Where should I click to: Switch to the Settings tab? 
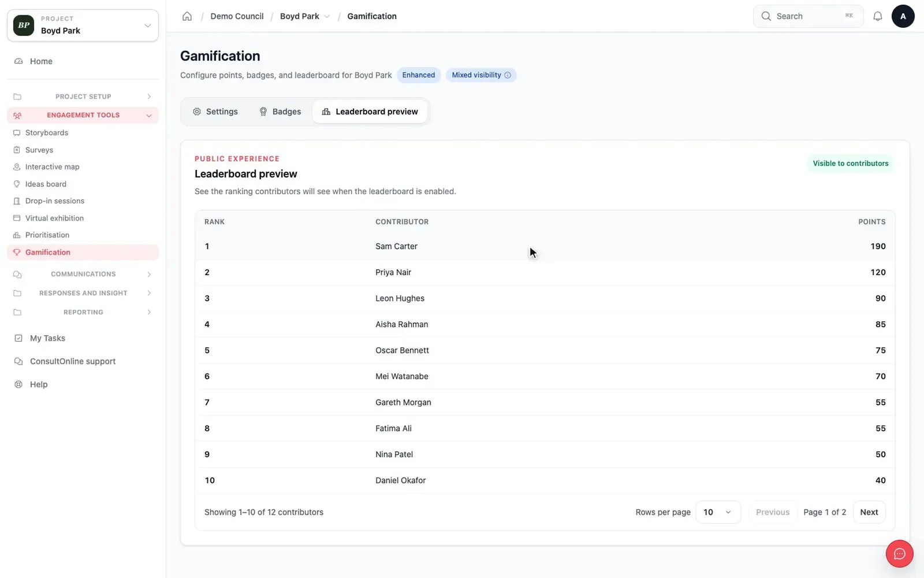click(215, 112)
